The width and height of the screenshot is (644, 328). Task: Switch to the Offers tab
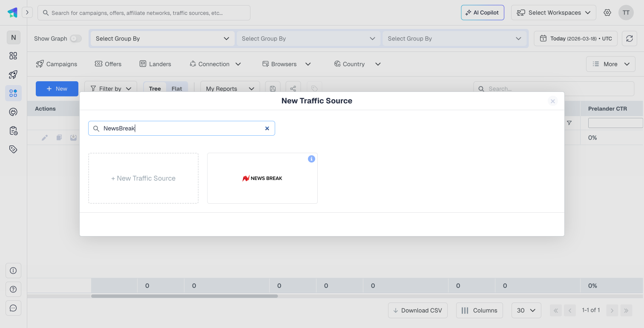pos(108,64)
